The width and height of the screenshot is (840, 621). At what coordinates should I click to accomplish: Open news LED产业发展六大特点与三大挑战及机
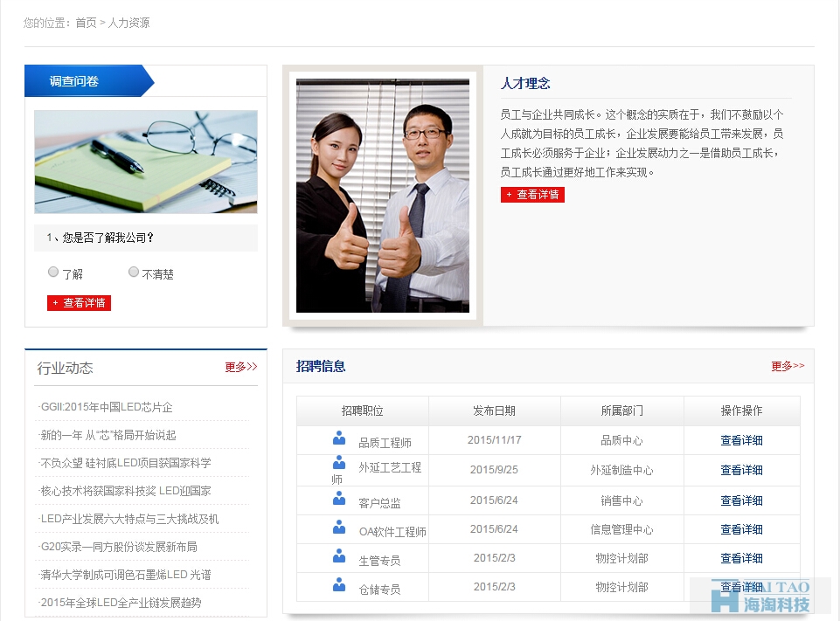tap(129, 519)
